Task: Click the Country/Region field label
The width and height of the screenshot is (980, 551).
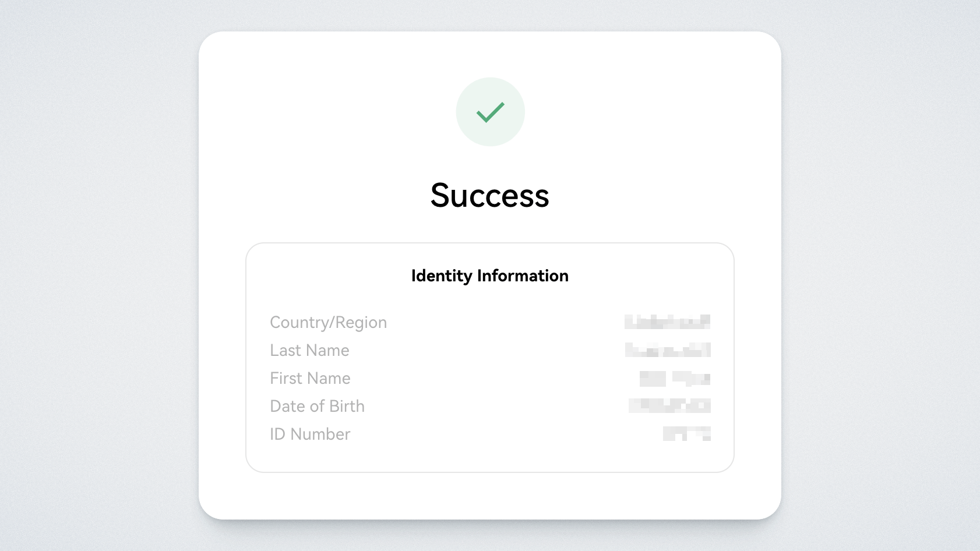Action: [328, 323]
